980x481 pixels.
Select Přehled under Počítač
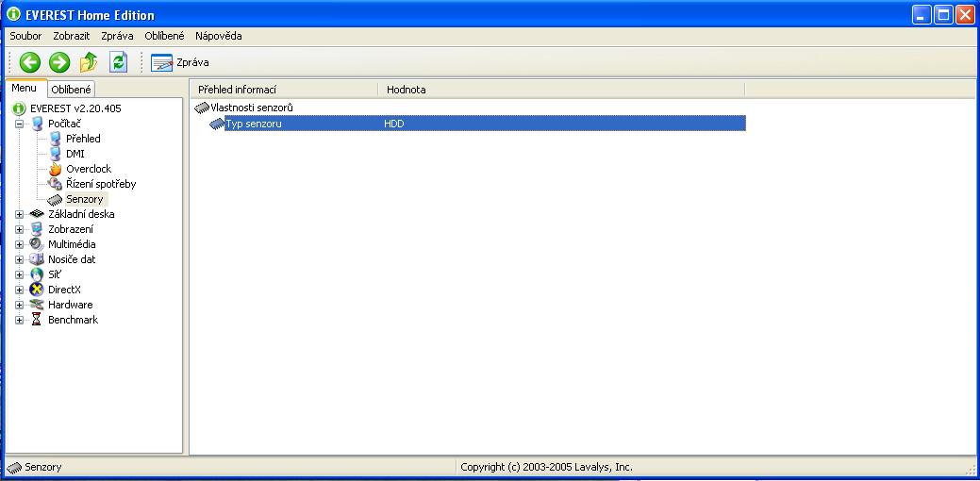coord(82,139)
